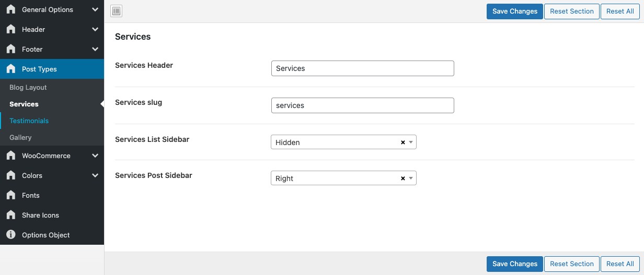Image resolution: width=644 pixels, height=275 pixels.
Task: Expand the General Options menu chevron
Action: click(x=95, y=9)
